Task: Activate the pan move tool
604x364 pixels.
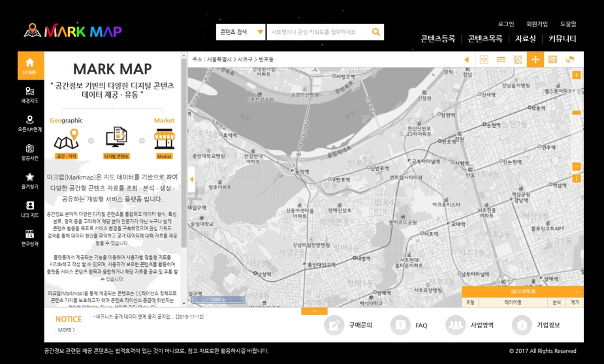Action: [x=535, y=59]
